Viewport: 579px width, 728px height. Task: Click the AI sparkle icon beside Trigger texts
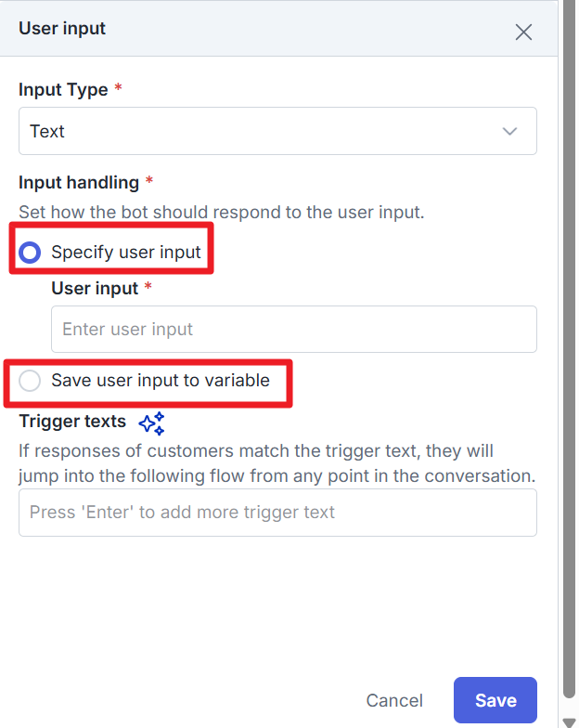coord(151,423)
